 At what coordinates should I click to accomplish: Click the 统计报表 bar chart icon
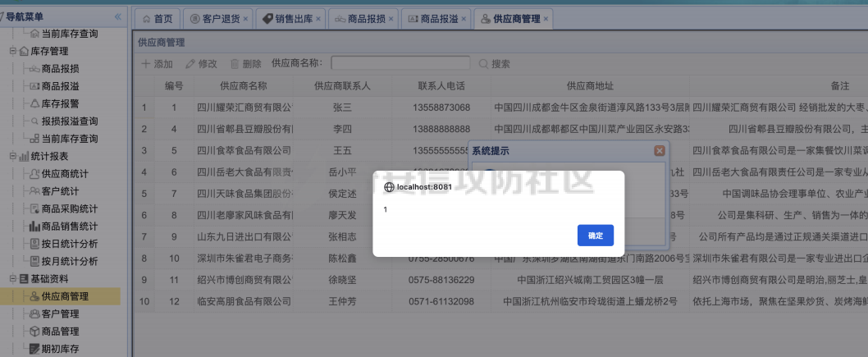[x=24, y=157]
